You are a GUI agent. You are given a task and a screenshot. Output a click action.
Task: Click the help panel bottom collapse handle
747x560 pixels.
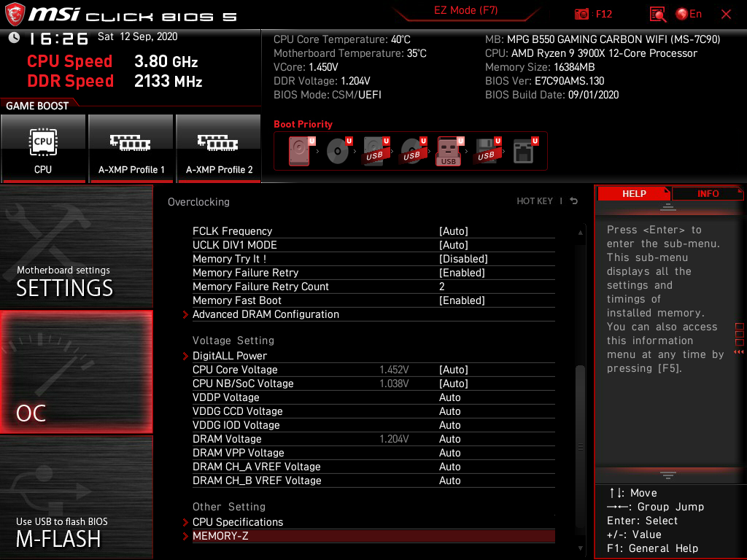coord(668,475)
